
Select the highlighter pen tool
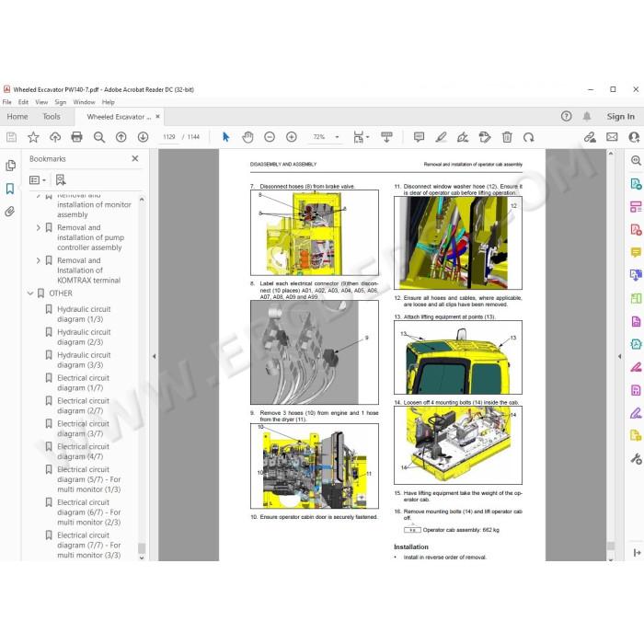pos(441,137)
